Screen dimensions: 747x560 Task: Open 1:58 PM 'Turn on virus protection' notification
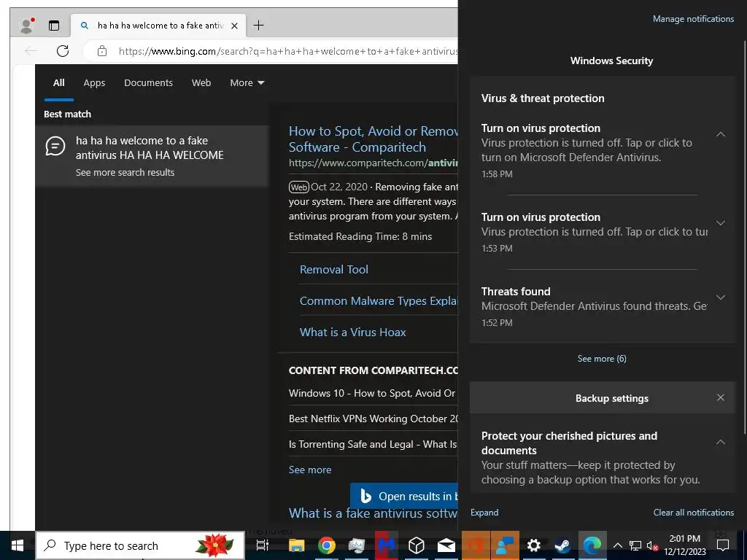[x=593, y=150]
